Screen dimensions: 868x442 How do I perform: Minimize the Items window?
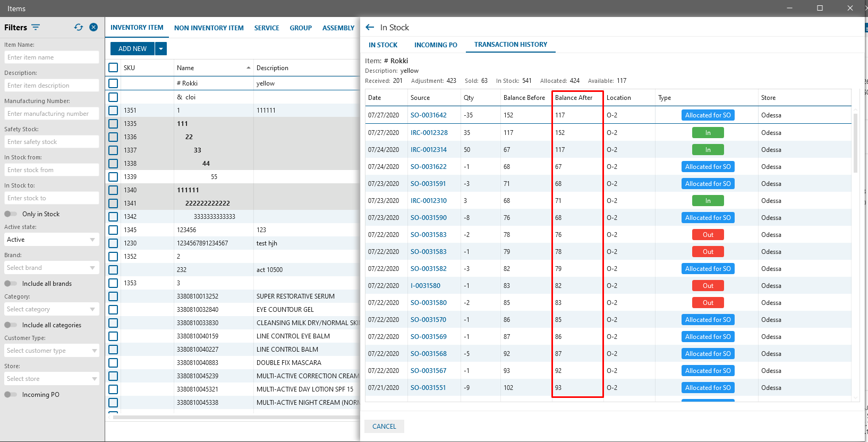790,8
